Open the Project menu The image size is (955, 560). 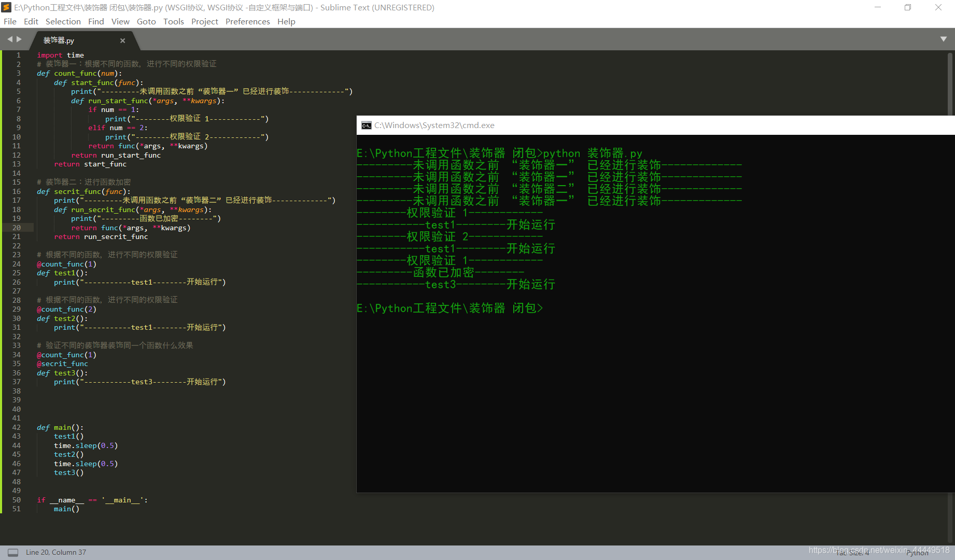[205, 21]
